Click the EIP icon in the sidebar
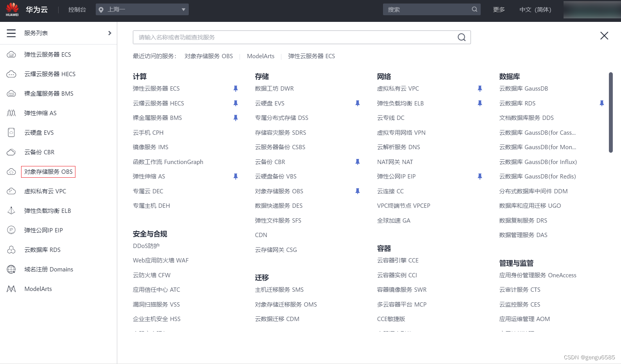 (11, 230)
